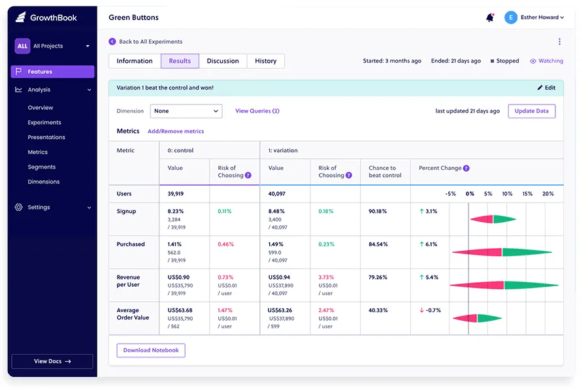Open the three-dot experiment options menu
This screenshot has height=390, width=588.
[559, 42]
